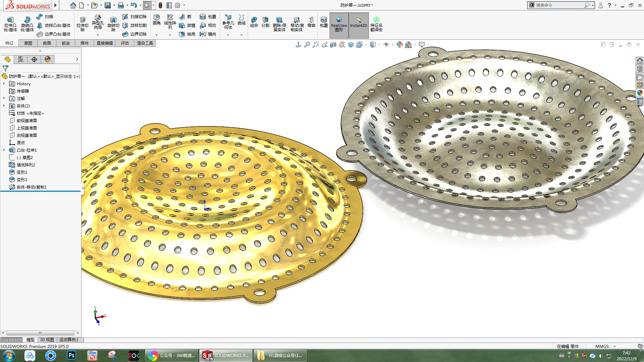Switch to the 曲面 (Surface) tab

point(47,43)
